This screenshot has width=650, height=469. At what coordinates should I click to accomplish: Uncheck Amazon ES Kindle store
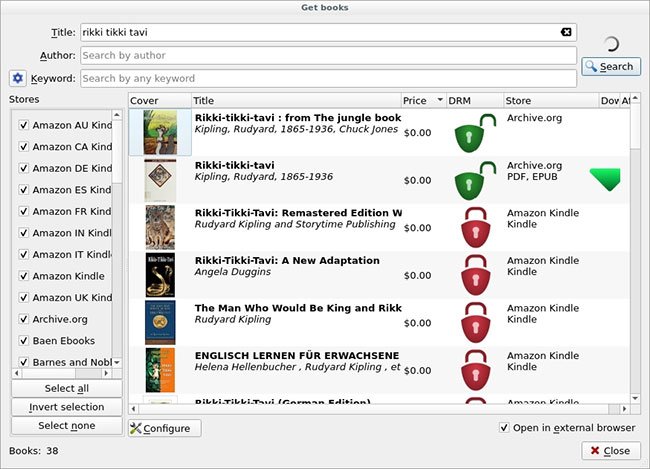coord(24,190)
